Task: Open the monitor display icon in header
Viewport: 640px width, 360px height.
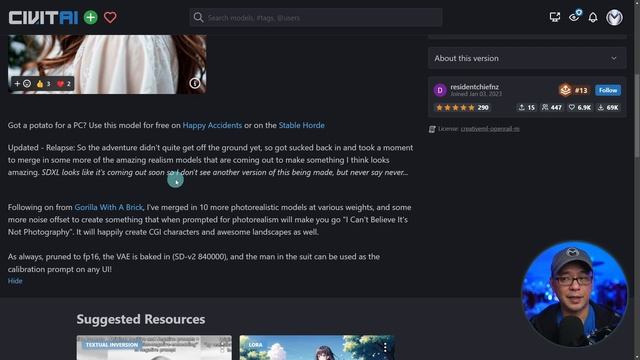Action: coord(555,17)
